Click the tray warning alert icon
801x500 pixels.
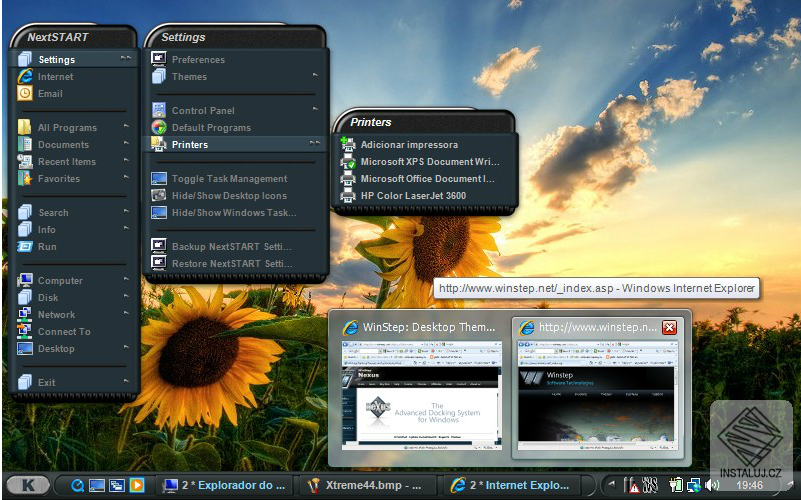pos(632,485)
